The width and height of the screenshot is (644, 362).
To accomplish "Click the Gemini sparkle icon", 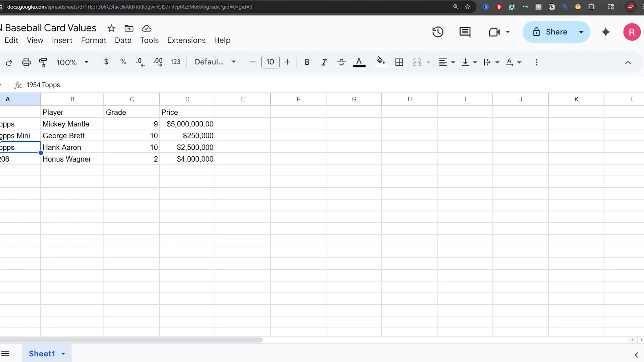I will (x=606, y=32).
